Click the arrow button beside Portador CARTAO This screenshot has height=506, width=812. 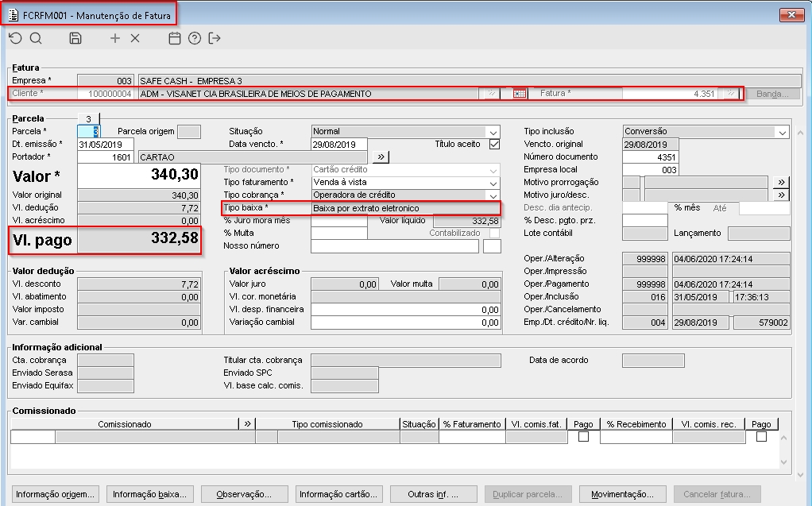click(381, 157)
